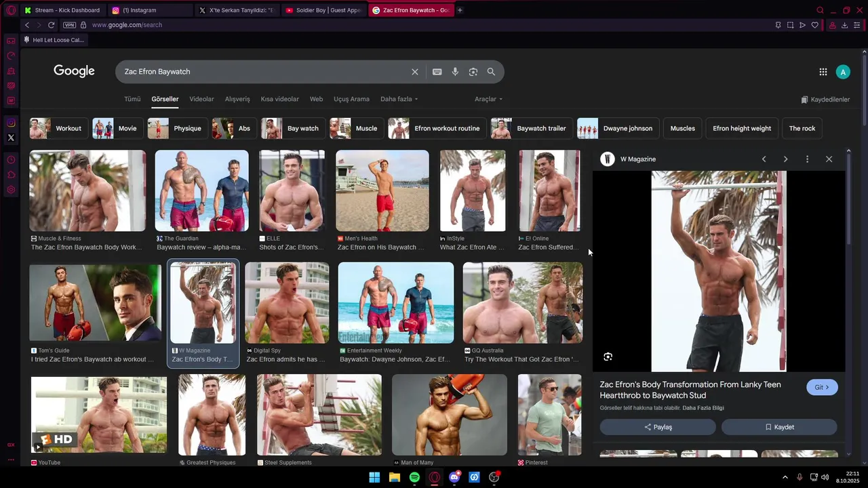Open a new tab with the plus button
868x488 pixels.
click(x=460, y=10)
